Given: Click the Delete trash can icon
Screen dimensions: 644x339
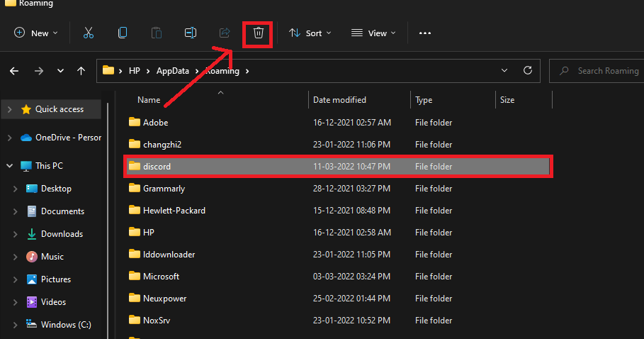Looking at the screenshot, I should 259,33.
